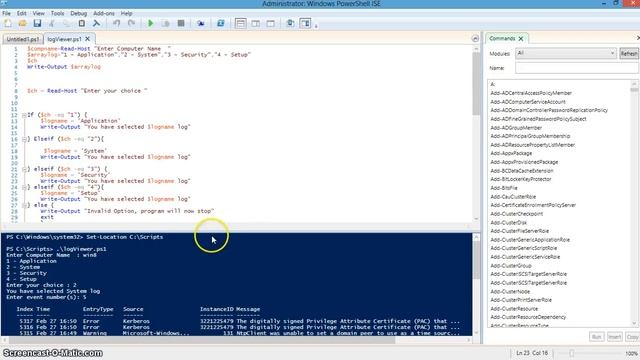640x360 pixels.
Task: Open a new remote PowerShell tab
Action: pyautogui.click(x=200, y=23)
